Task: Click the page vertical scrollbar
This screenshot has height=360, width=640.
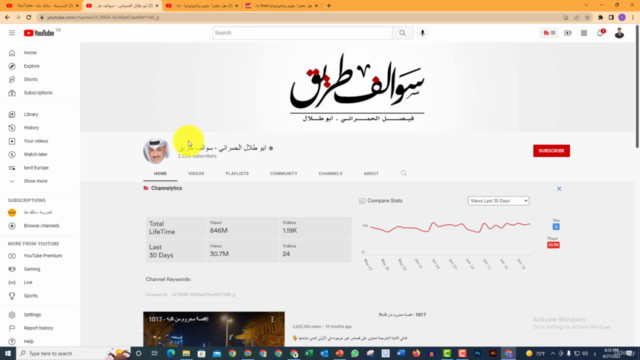Action: [x=637, y=86]
